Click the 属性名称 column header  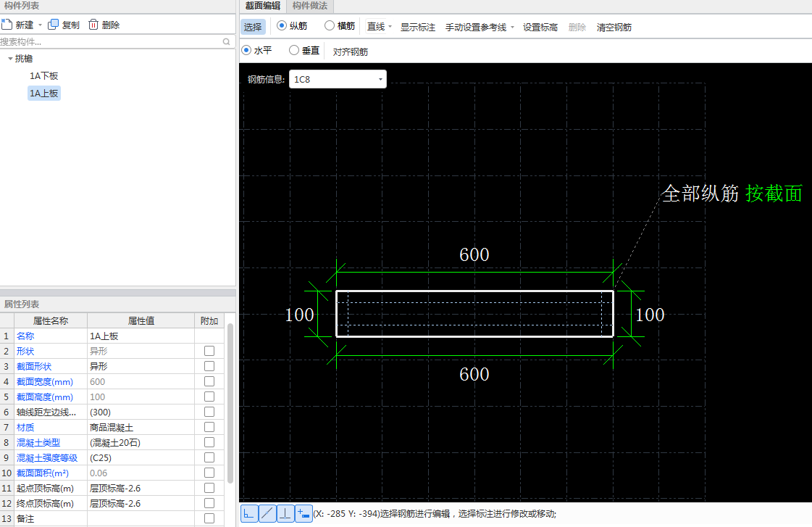tap(51, 320)
